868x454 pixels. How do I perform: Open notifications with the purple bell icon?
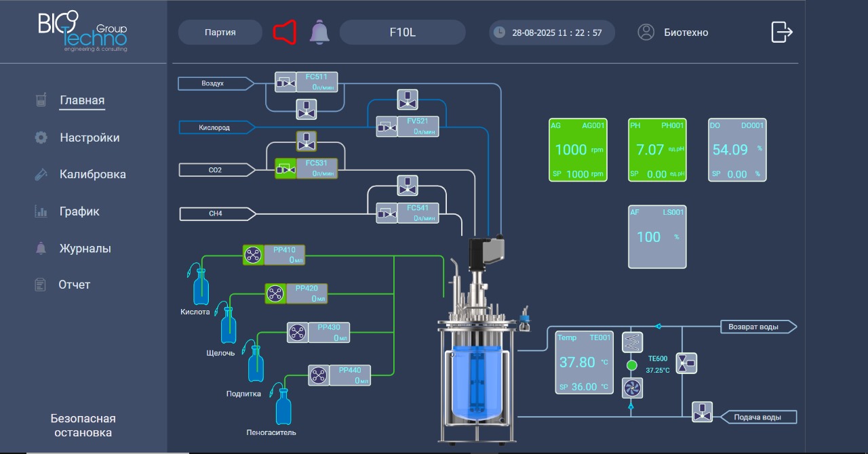319,32
